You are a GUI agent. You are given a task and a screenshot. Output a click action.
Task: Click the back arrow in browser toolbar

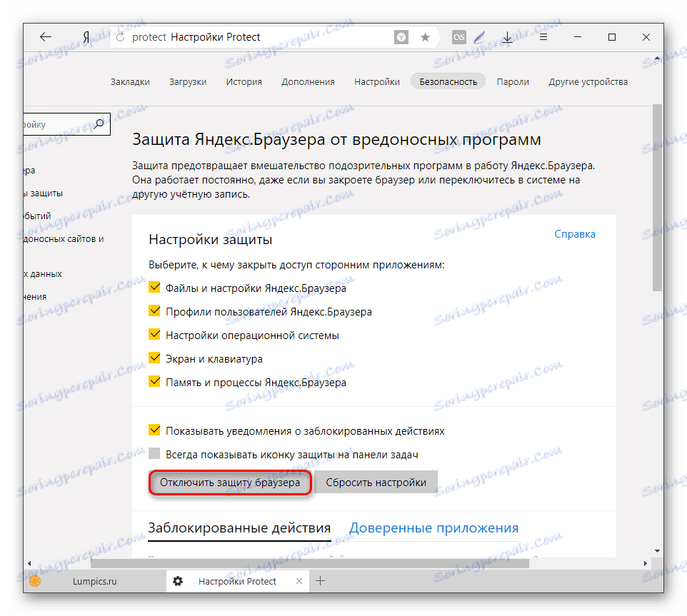(46, 37)
